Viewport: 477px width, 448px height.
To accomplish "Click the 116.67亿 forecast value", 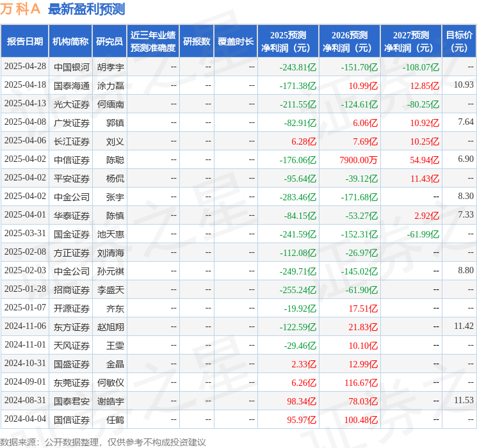I will point(361,383).
